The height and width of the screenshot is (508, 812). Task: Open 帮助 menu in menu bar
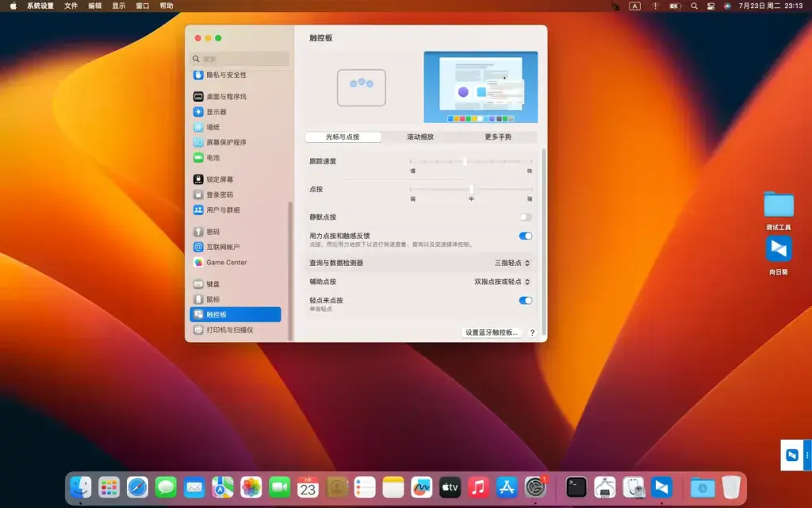tap(167, 6)
